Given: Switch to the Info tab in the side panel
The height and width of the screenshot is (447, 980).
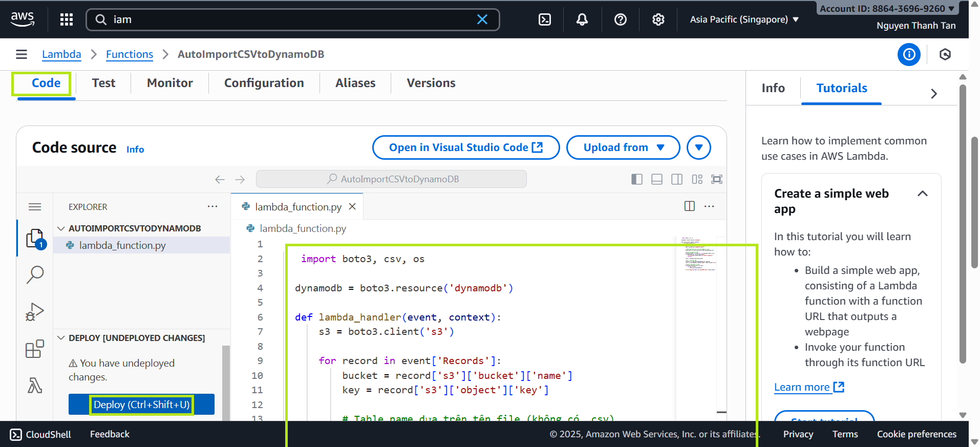Looking at the screenshot, I should [x=773, y=88].
